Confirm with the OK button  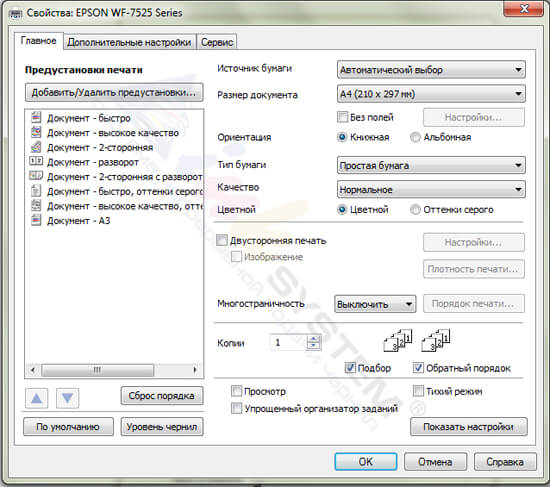coord(366,461)
